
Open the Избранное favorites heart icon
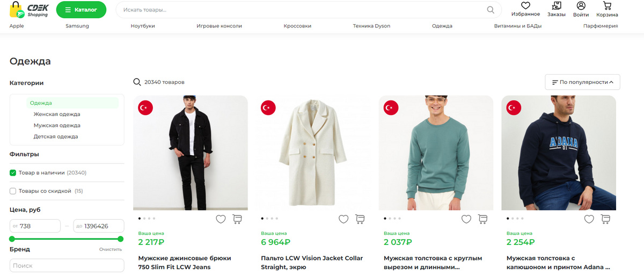[525, 6]
